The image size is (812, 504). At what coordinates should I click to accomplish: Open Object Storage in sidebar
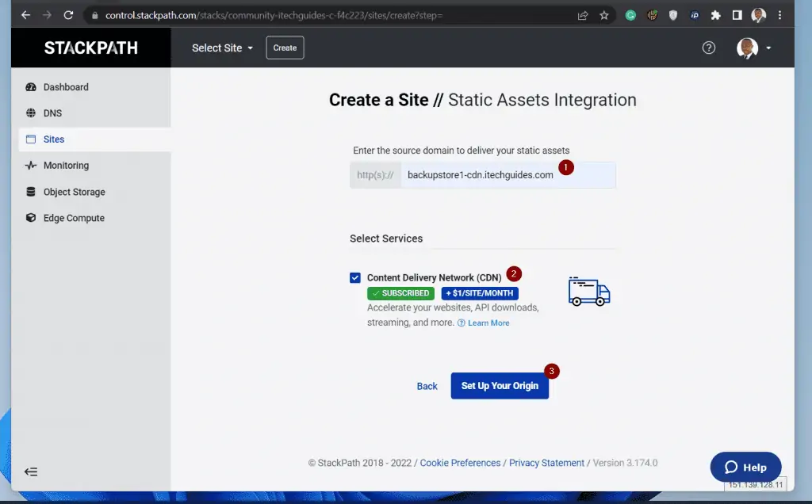coord(95,192)
